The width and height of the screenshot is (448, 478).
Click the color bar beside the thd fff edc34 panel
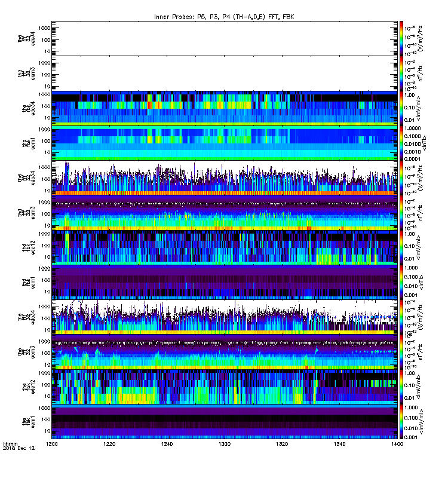pos(401,177)
